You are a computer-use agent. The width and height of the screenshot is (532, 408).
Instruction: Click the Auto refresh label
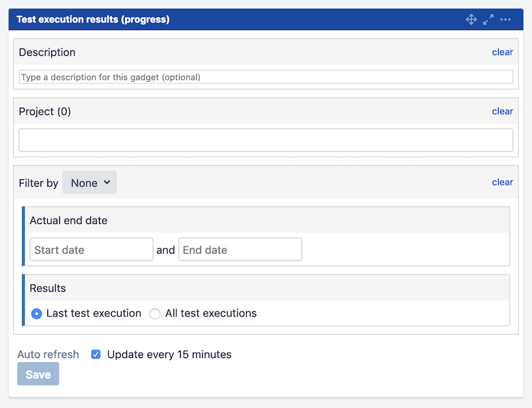coord(48,354)
